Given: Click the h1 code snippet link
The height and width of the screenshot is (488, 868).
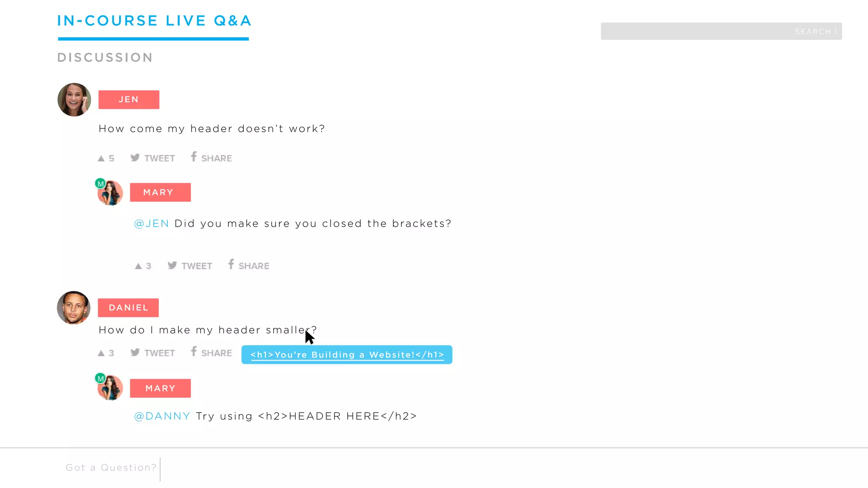Looking at the screenshot, I should pos(347,355).
